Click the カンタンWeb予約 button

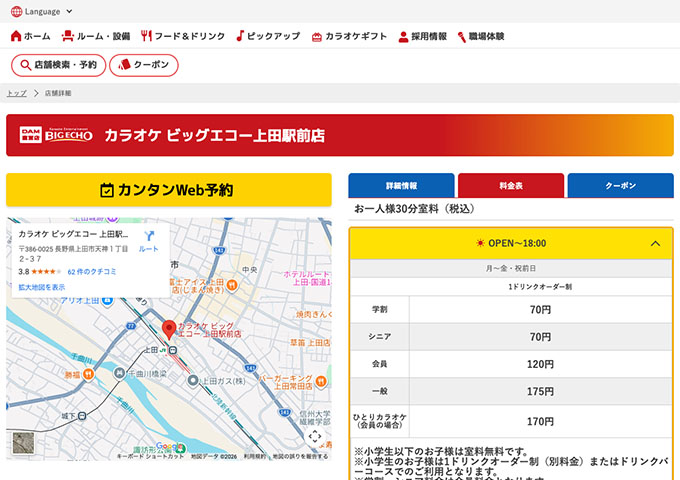click(169, 190)
